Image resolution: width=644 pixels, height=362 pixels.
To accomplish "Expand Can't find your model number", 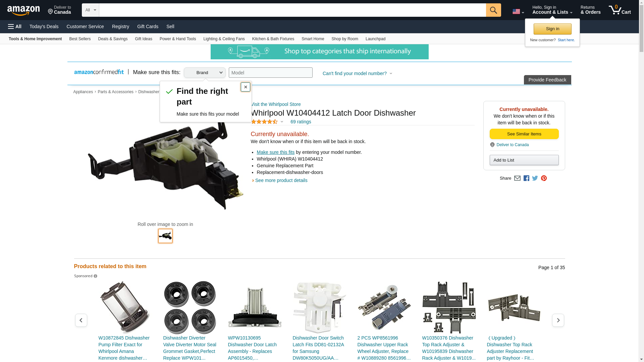I will pyautogui.click(x=357, y=73).
